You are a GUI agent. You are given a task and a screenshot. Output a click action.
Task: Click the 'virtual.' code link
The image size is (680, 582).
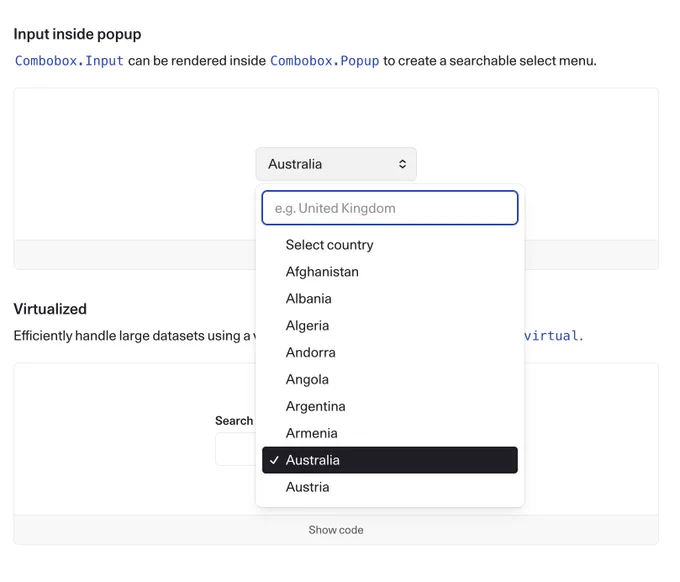click(554, 336)
